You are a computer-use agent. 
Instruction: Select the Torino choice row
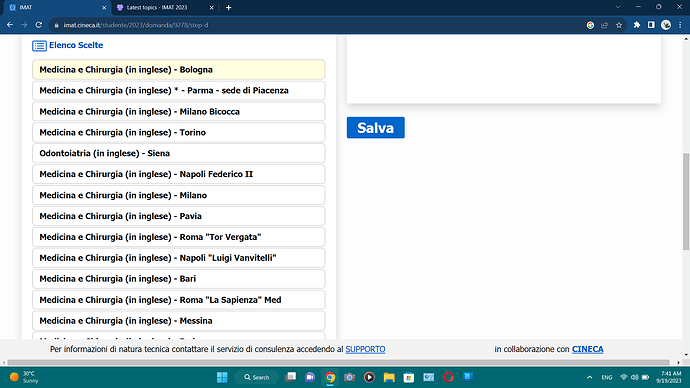[x=179, y=132]
